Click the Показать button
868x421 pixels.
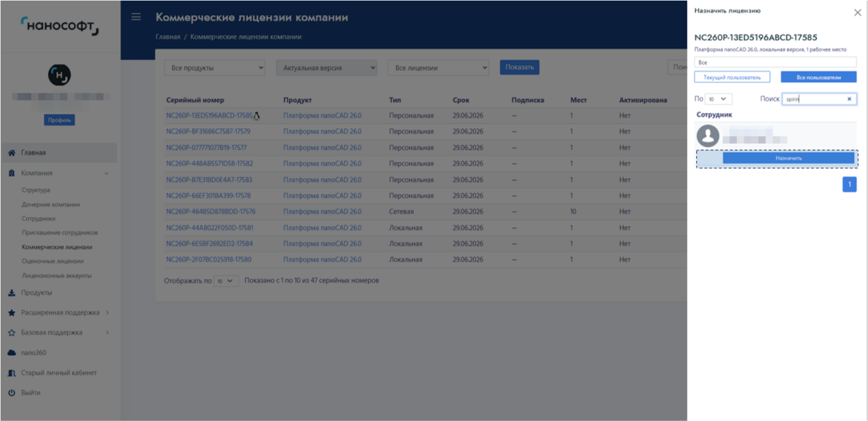(519, 68)
